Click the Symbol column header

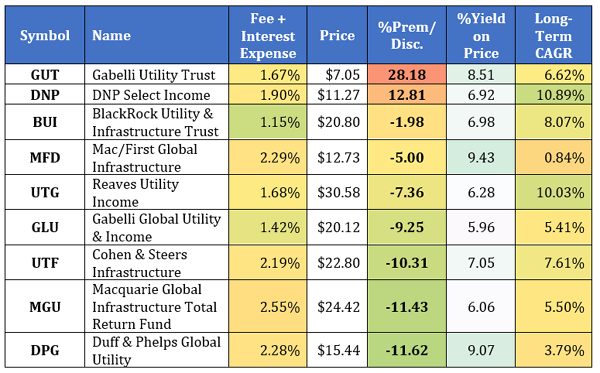45,35
